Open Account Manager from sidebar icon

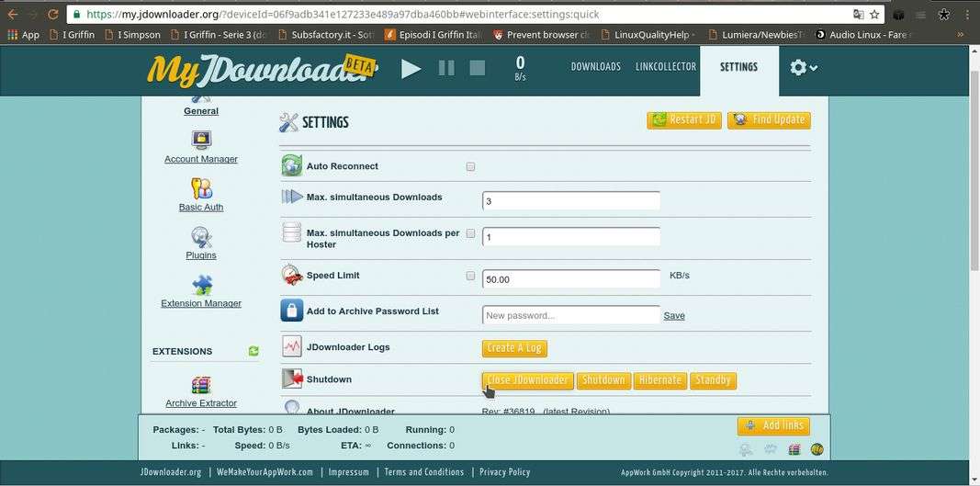201,140
